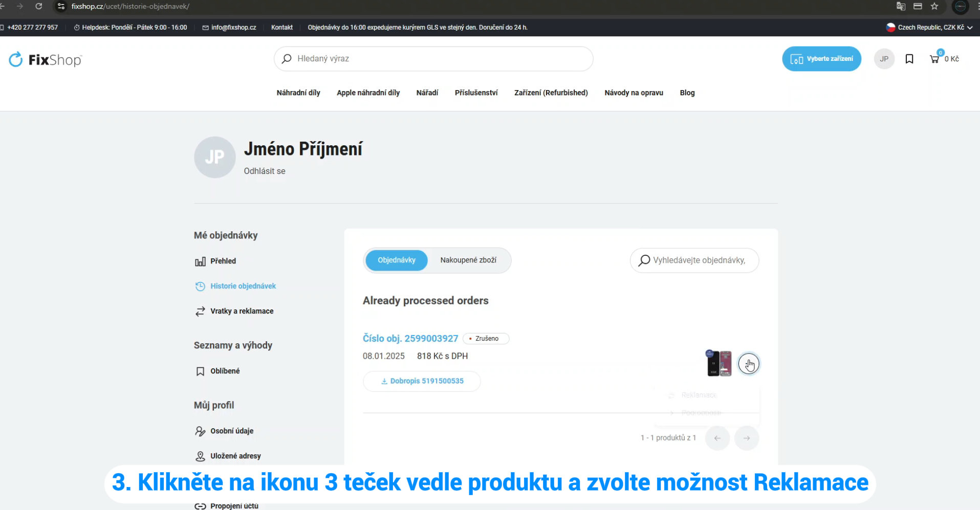Open order link Číslo obj. 2599003927
Viewport: 980px width, 510px height.
coord(410,338)
